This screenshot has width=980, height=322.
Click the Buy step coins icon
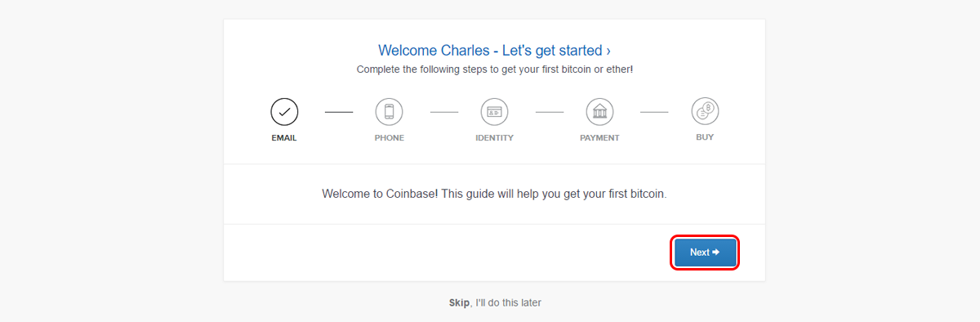coord(705,111)
